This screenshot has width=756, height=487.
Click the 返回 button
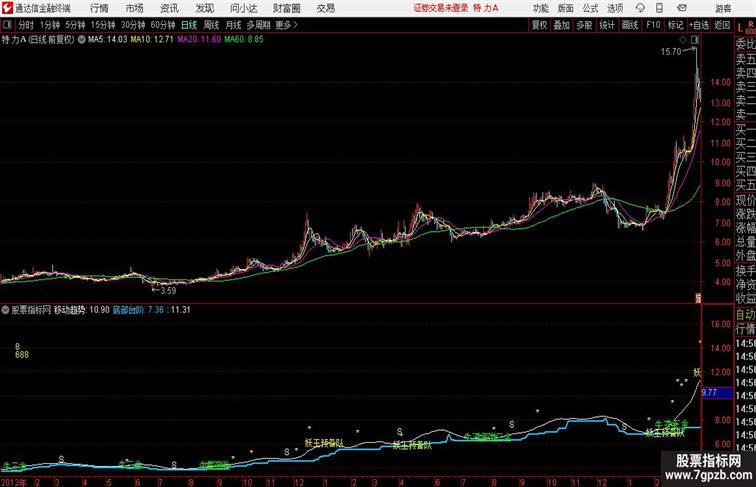(722, 25)
